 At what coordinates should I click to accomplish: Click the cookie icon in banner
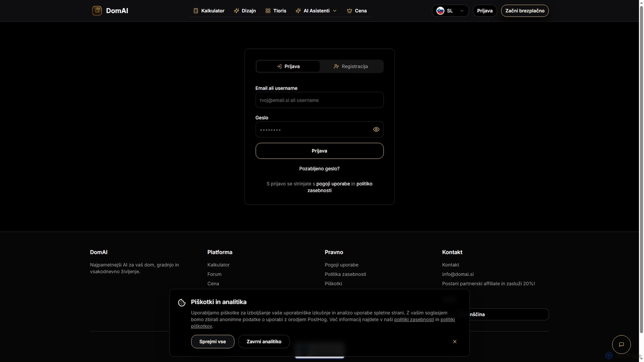182,303
